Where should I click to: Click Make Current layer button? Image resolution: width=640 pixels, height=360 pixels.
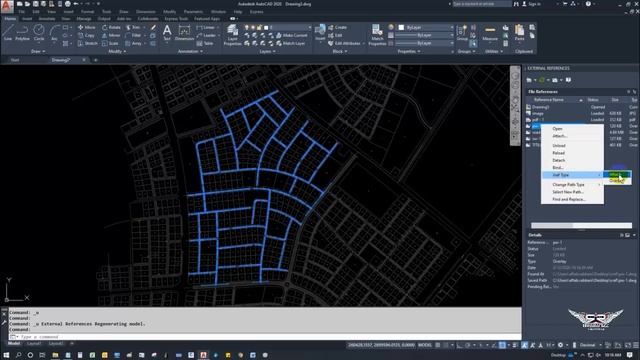coord(291,36)
